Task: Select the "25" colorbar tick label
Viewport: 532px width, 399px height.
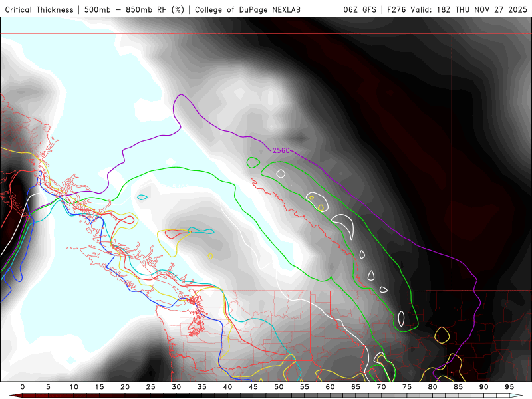Action: (x=151, y=387)
